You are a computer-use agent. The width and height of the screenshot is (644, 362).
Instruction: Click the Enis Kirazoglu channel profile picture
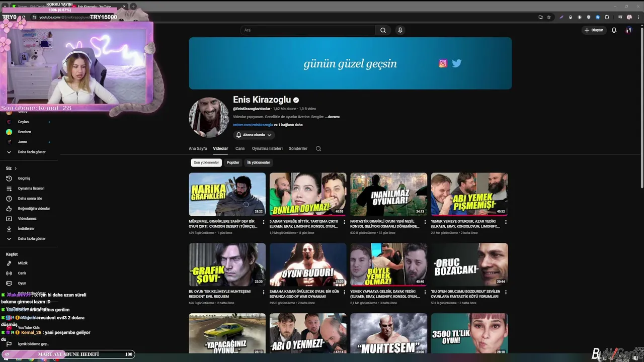(x=209, y=118)
